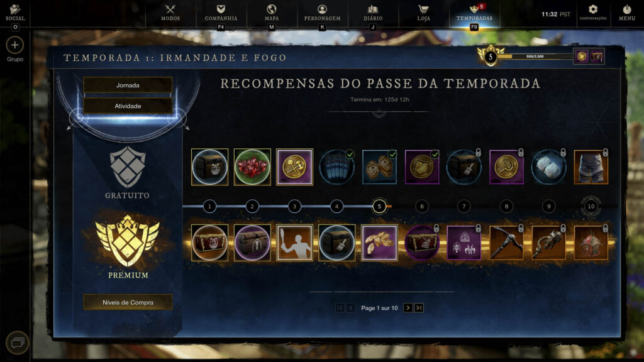Open the chat bubble icon

point(17,343)
